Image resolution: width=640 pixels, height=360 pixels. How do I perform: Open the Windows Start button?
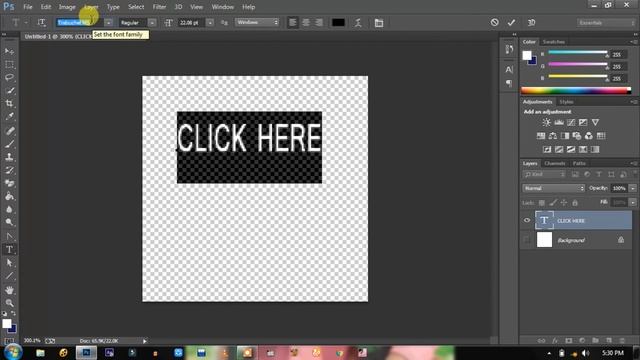[x=13, y=352]
